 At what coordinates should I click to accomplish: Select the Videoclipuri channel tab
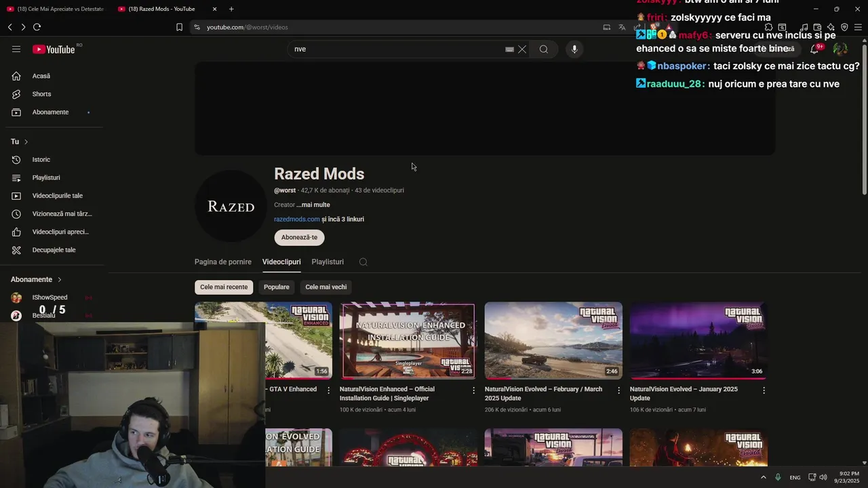coord(281,262)
